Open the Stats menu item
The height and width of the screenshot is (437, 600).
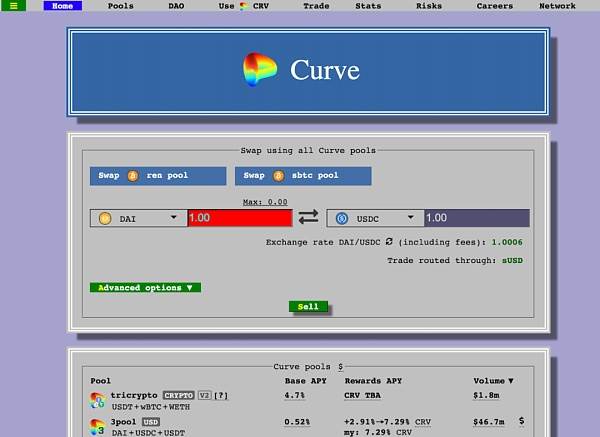pos(368,6)
